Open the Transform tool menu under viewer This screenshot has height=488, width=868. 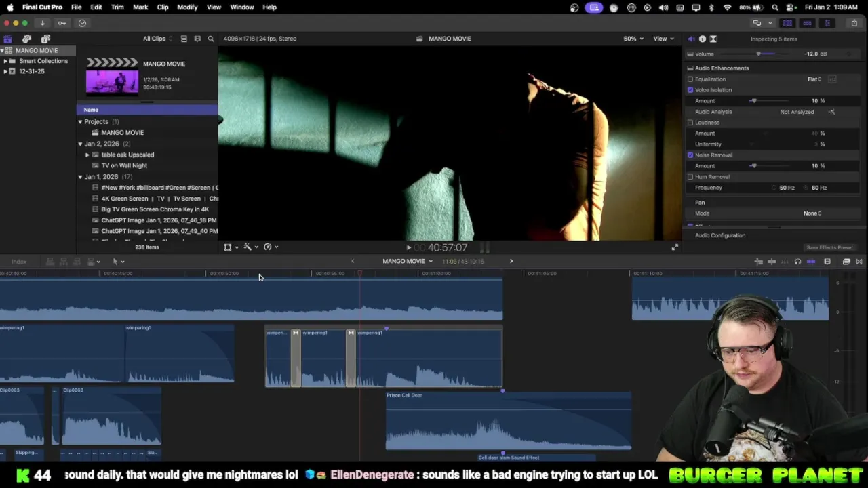coord(231,247)
